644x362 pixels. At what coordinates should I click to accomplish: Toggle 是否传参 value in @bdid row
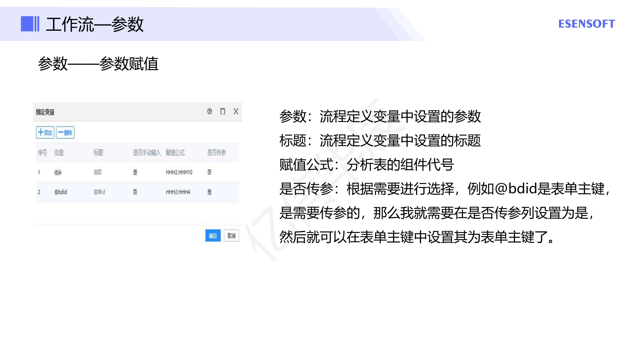click(x=209, y=192)
